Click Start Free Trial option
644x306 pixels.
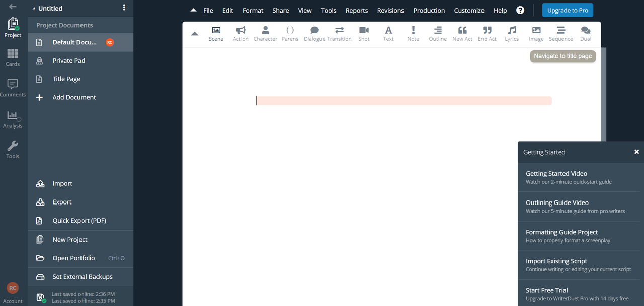click(579, 294)
